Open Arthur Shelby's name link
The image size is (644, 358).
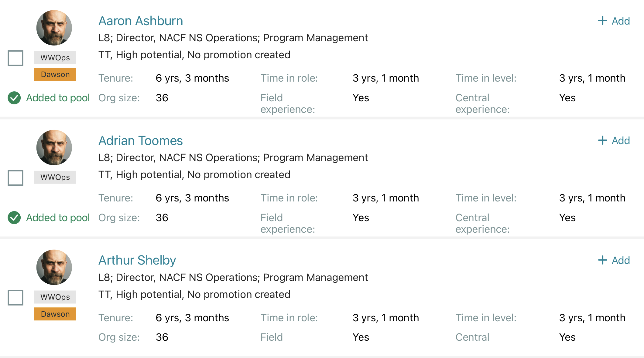137,260
